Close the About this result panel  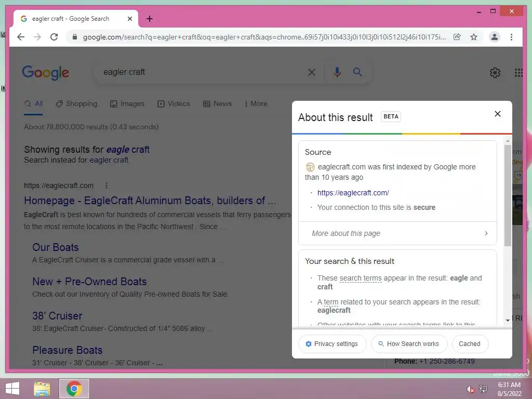[497, 114]
